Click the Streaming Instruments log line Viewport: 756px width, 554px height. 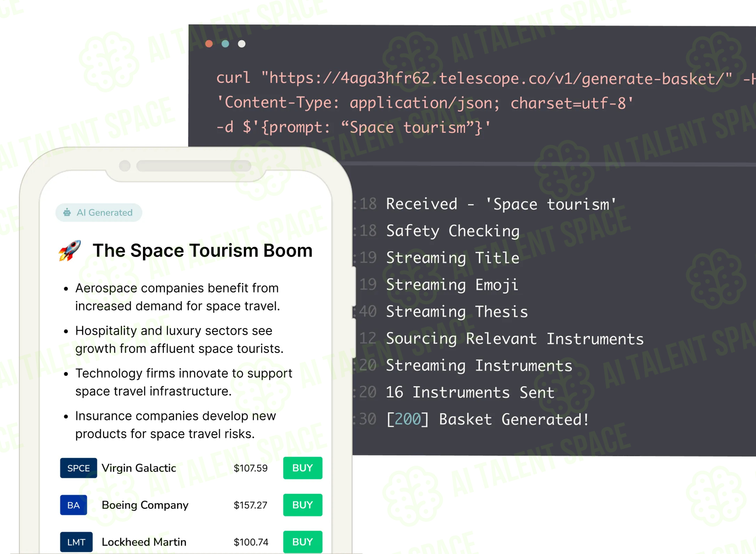[x=479, y=366]
